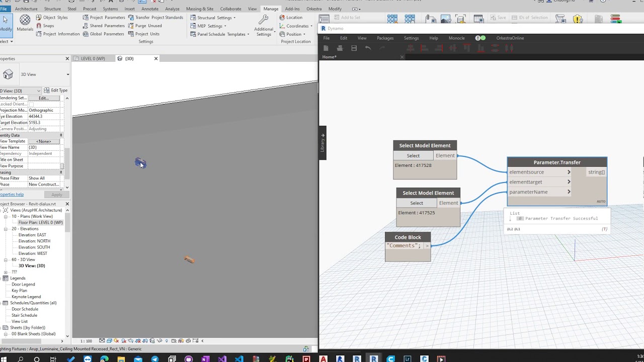Open MEP Settings dropdown
Image resolution: width=644 pixels, height=362 pixels.
tap(208, 26)
